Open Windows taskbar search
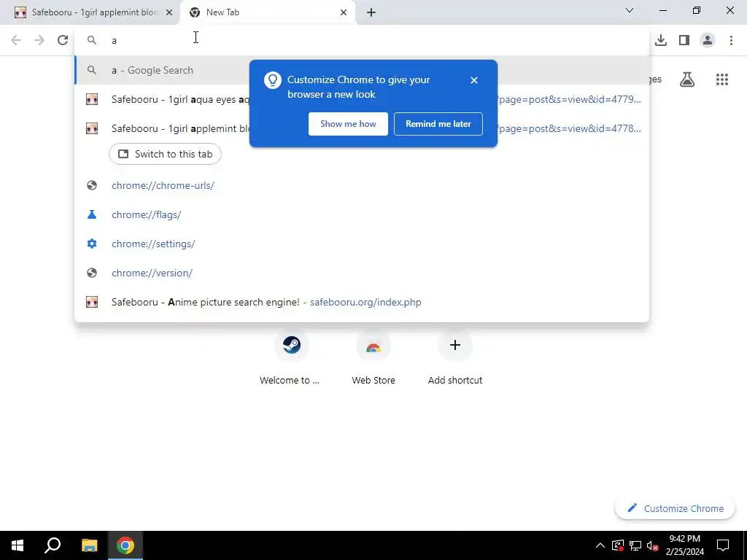Screen dimensions: 747x560 (x=53, y=545)
